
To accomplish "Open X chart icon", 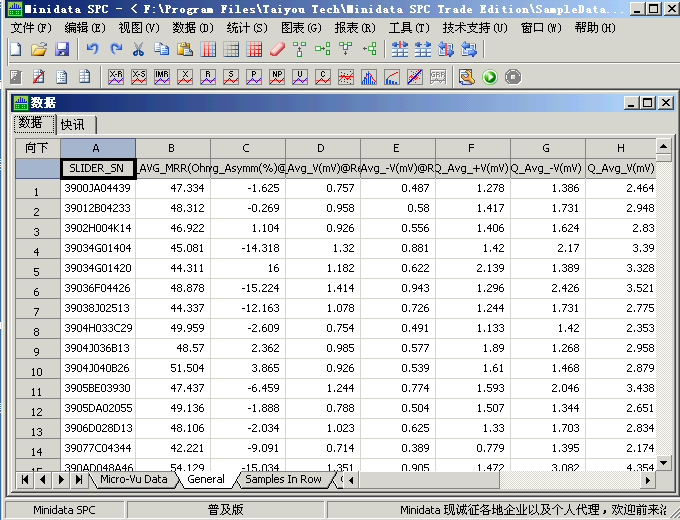I will pyautogui.click(x=185, y=77).
